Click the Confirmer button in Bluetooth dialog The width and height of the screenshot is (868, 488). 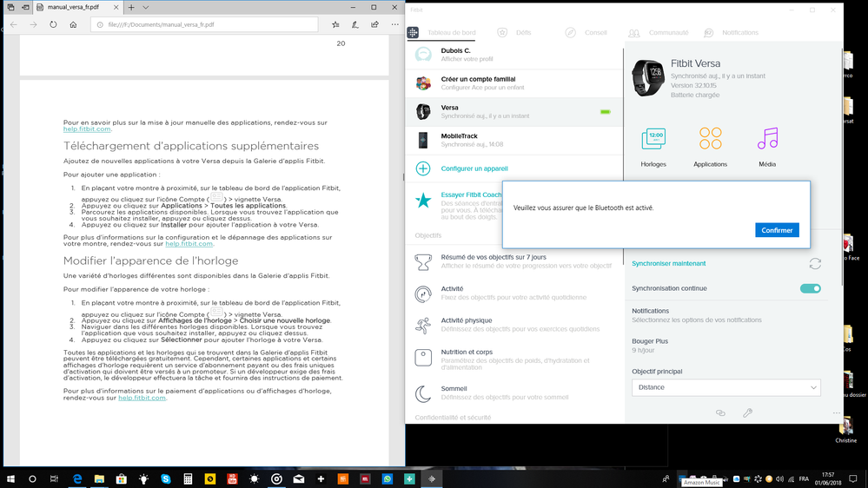pos(777,230)
